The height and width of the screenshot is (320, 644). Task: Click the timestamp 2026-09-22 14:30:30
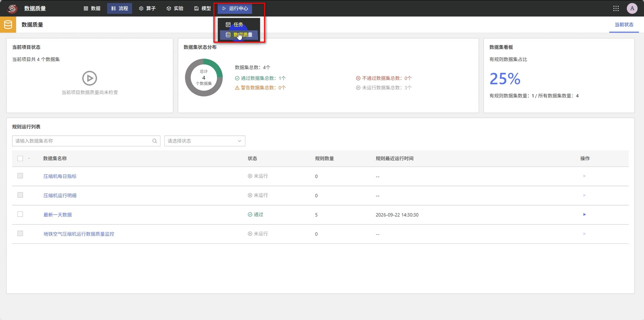397,215
